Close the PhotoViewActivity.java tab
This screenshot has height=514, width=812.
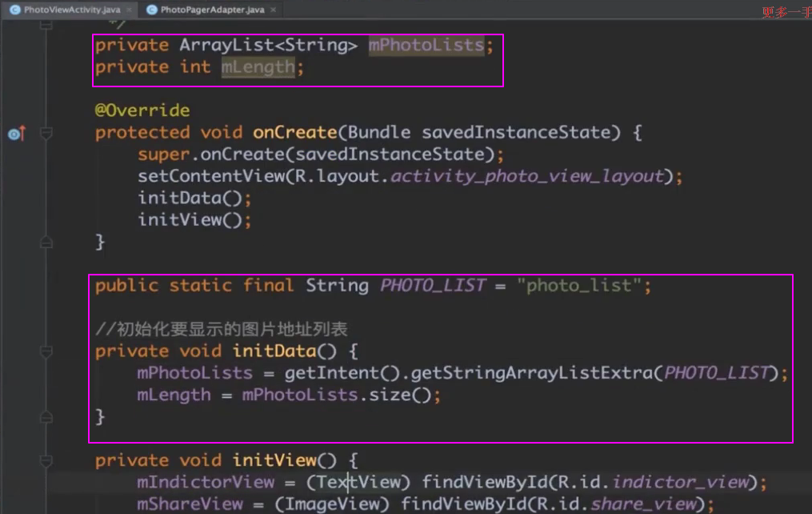click(130, 10)
